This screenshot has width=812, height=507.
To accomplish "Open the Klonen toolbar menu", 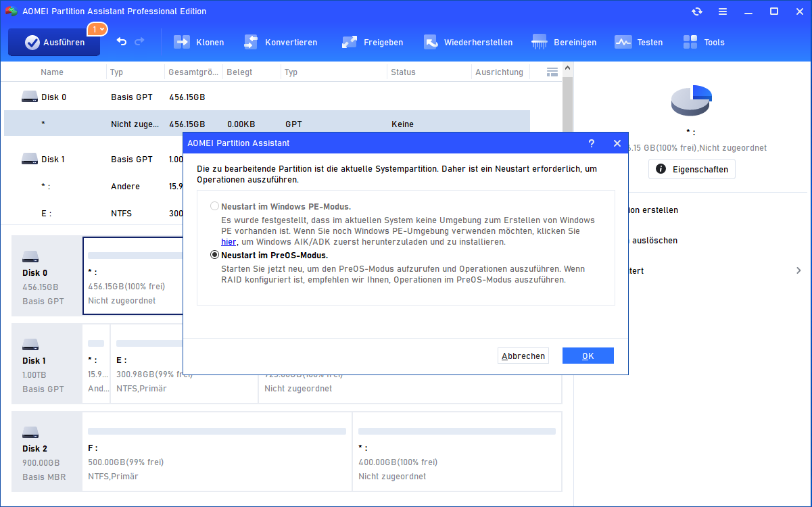I will point(199,42).
